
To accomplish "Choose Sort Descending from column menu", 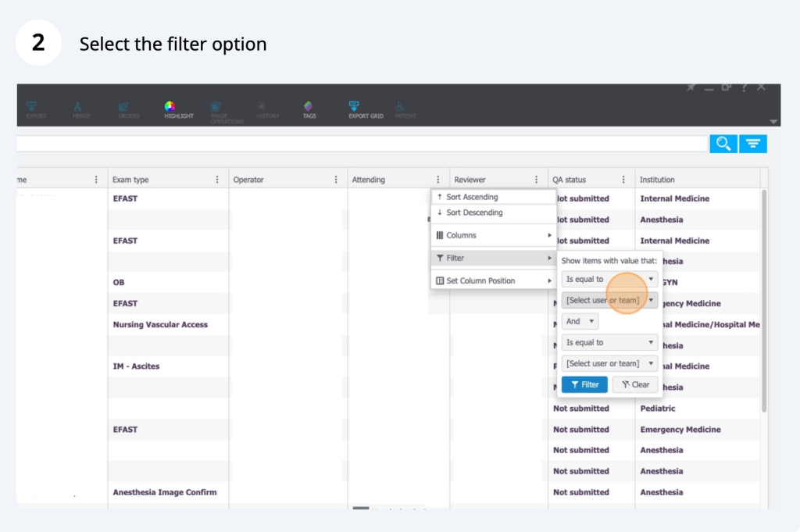I will click(474, 212).
